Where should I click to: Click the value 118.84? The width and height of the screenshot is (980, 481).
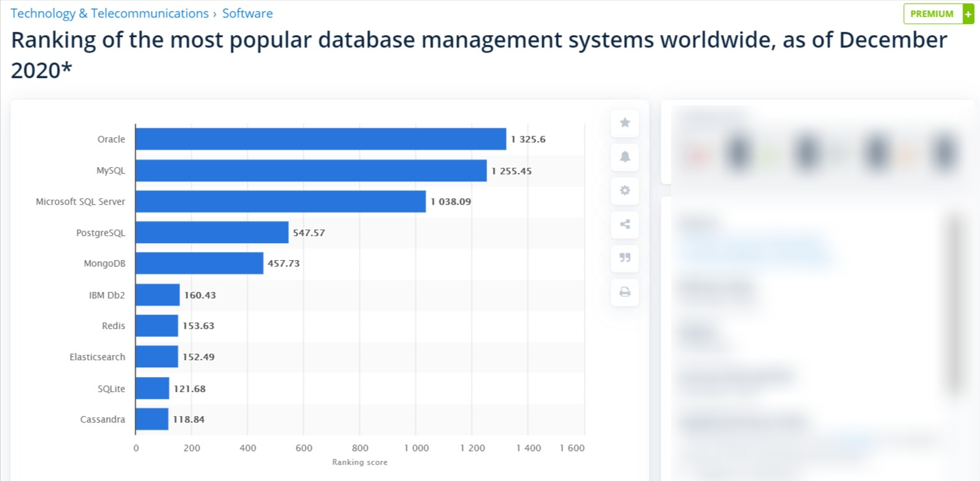189,419
